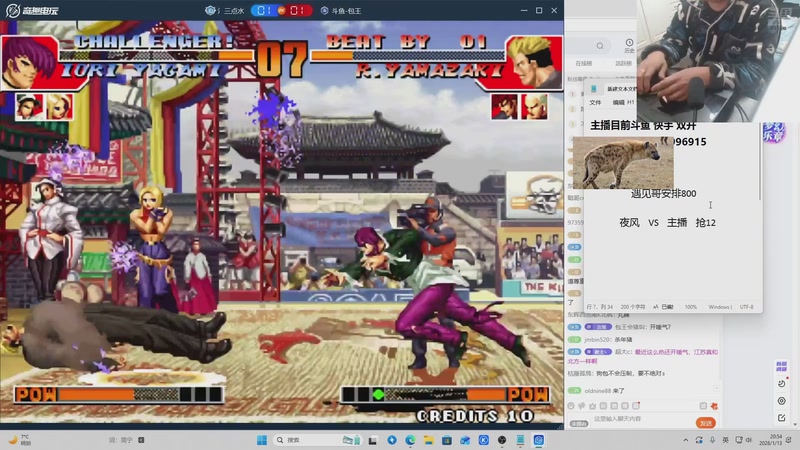
Task: Click the orange 发送 send button
Action: pyautogui.click(x=706, y=423)
